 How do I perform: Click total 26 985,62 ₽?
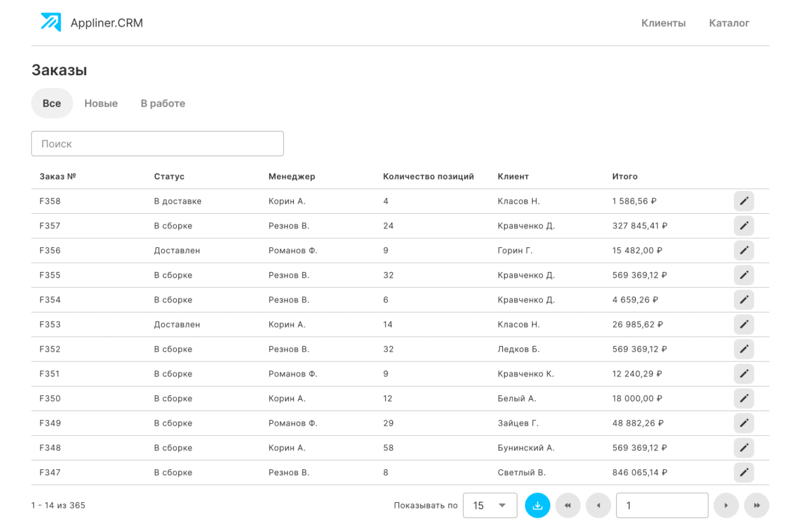tap(637, 324)
